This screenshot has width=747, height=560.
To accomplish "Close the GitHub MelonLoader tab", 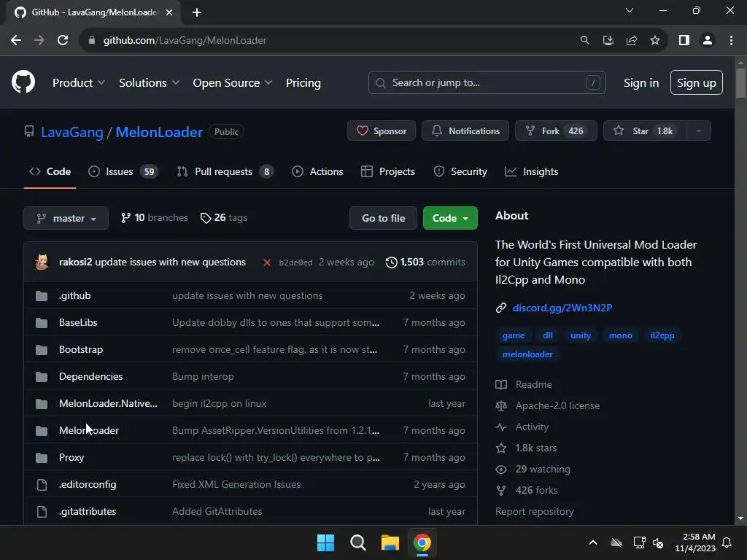I will [169, 12].
